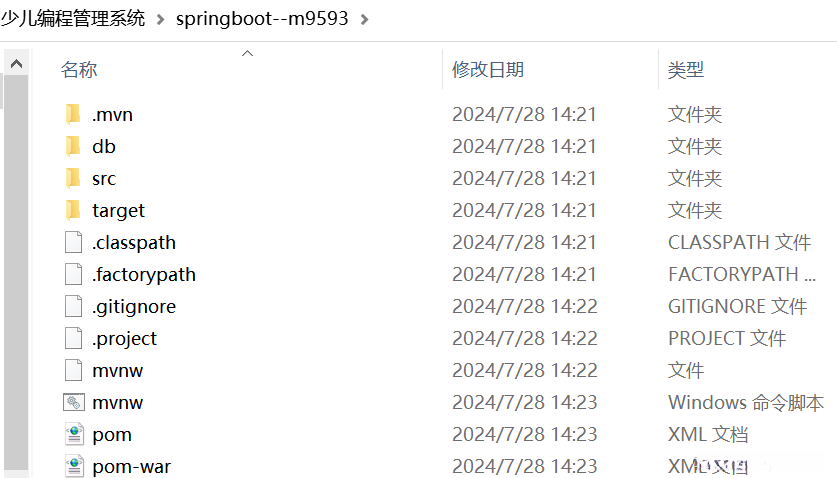Toggle the sort arrow above 名称 column

pyautogui.click(x=247, y=53)
